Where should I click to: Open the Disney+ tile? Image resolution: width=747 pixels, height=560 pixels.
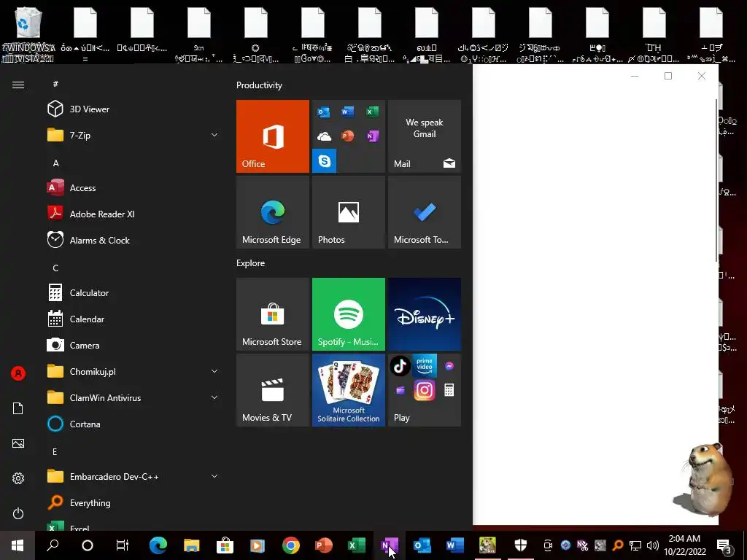tap(425, 314)
